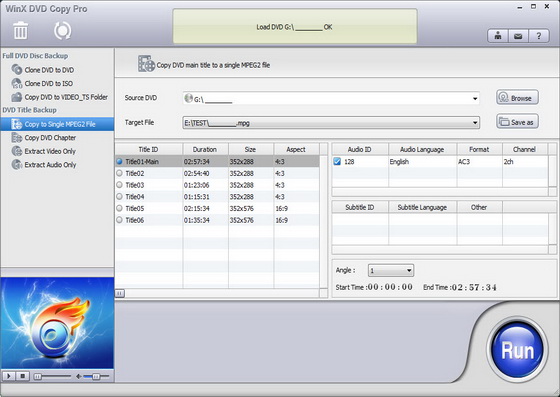Click the trash can delete icon
560x397 pixels.
tap(20, 30)
